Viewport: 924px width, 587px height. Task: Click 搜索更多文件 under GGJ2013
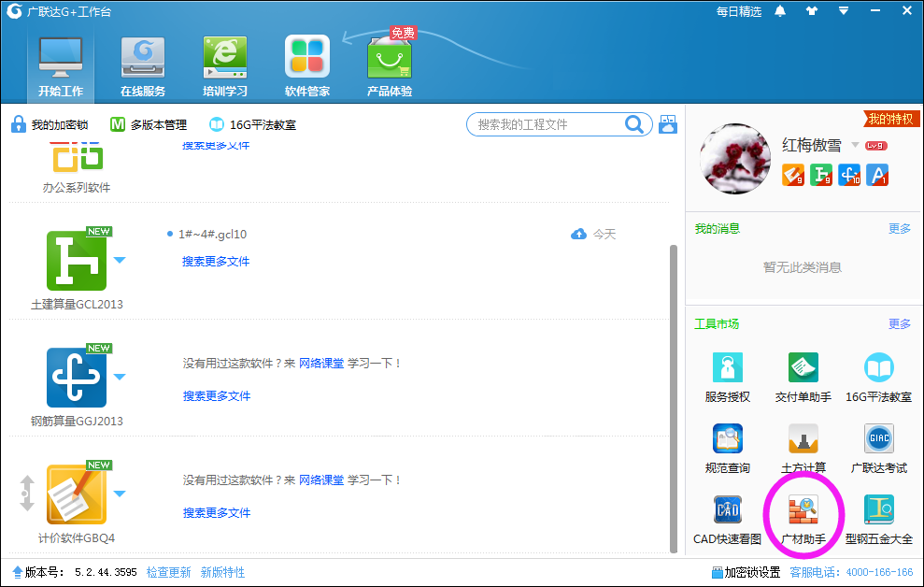coord(216,396)
